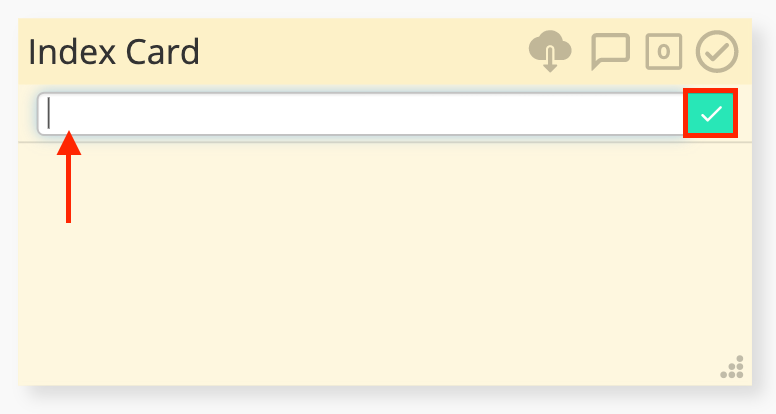The height and width of the screenshot is (414, 776).
Task: Confirm entry with the green checkmark button
Action: (x=711, y=113)
